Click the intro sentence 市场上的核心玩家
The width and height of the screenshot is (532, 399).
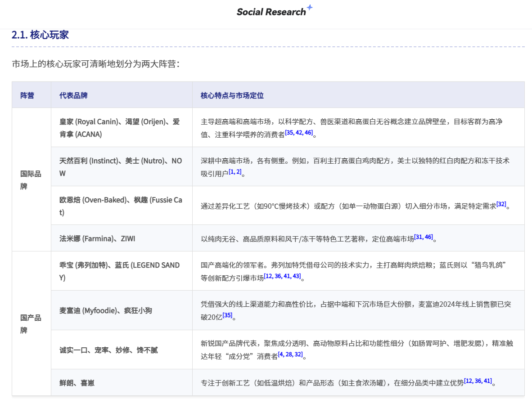[96, 64]
